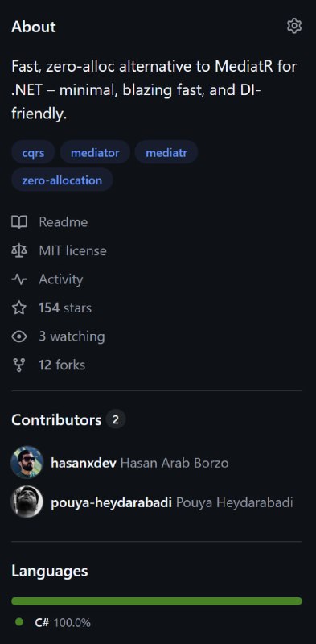Open pouya-heydarabadi's avatar picture
The image size is (316, 644).
coord(27,502)
